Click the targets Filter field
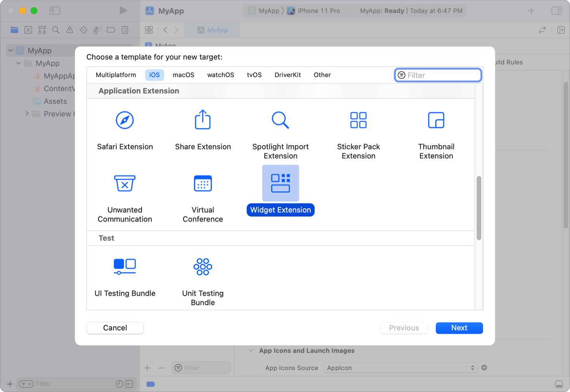The width and height of the screenshot is (570, 392). click(201, 368)
